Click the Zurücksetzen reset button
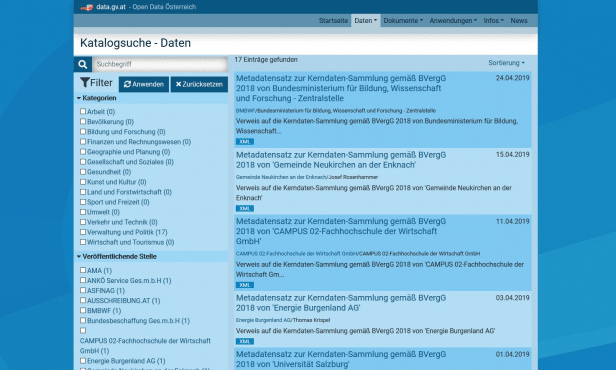 click(x=199, y=84)
